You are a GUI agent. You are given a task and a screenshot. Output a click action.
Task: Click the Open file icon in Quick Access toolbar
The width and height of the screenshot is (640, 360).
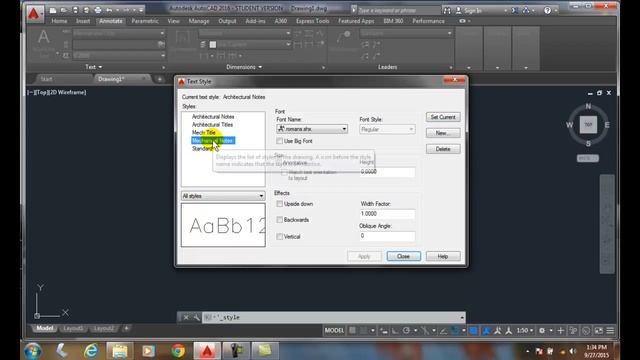point(64,10)
